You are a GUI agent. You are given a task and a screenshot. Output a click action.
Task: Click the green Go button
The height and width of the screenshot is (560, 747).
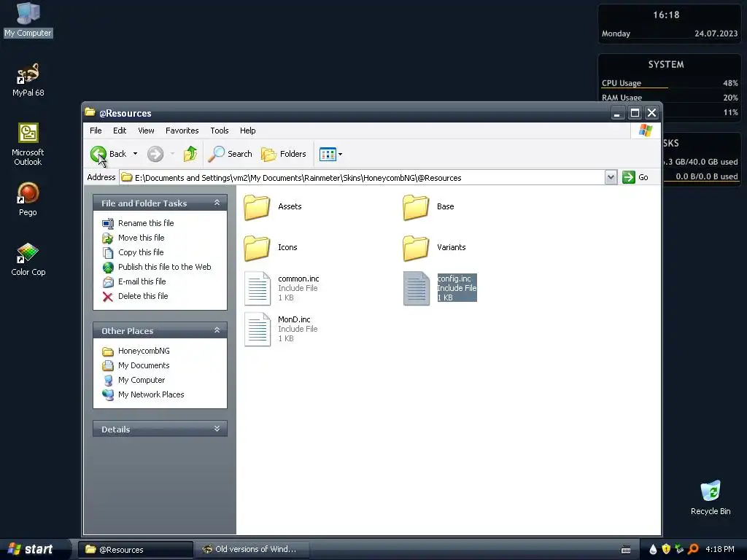coord(635,178)
